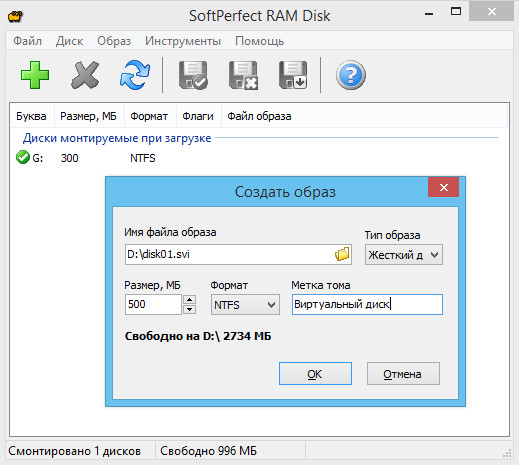Open the Файл menu

tap(27, 41)
